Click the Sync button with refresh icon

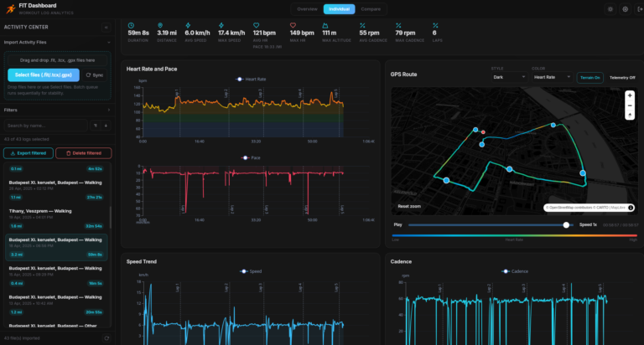pyautogui.click(x=94, y=75)
